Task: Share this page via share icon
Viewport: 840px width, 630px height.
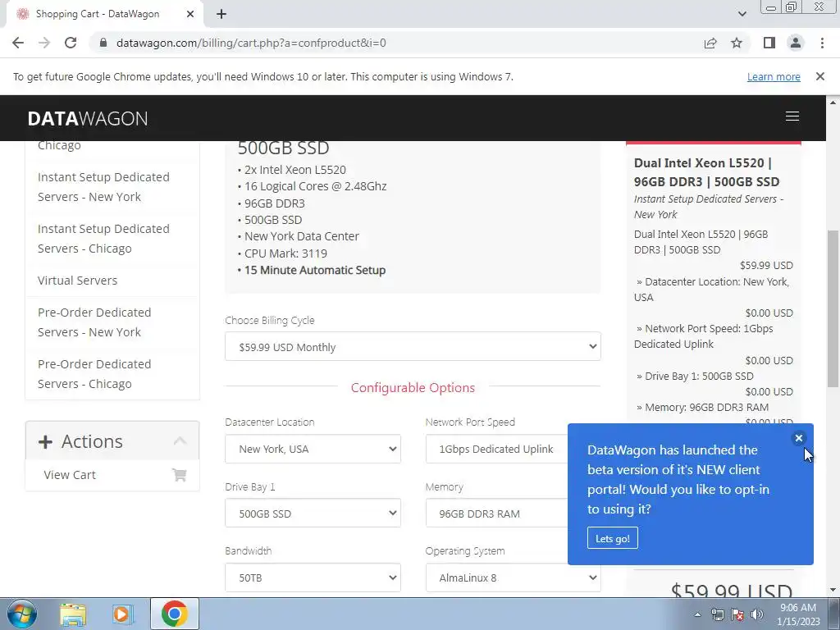Action: pos(710,43)
